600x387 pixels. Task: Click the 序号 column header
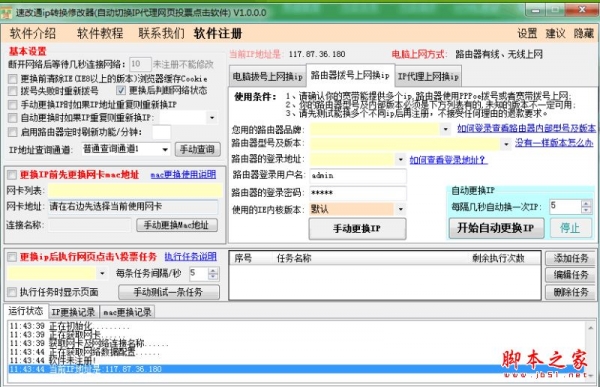(243, 258)
